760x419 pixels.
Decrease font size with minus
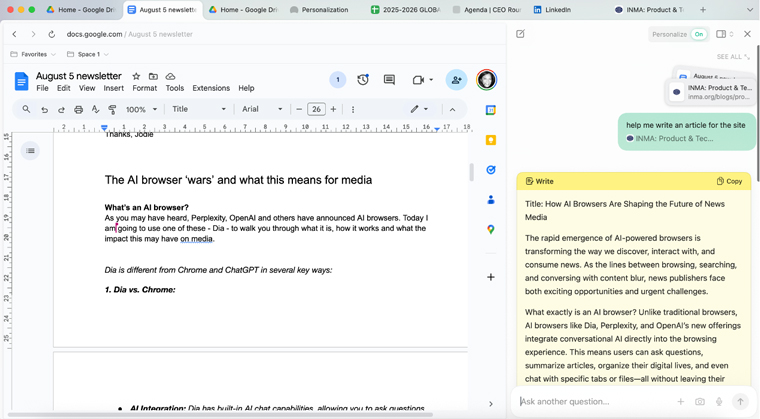tap(299, 109)
